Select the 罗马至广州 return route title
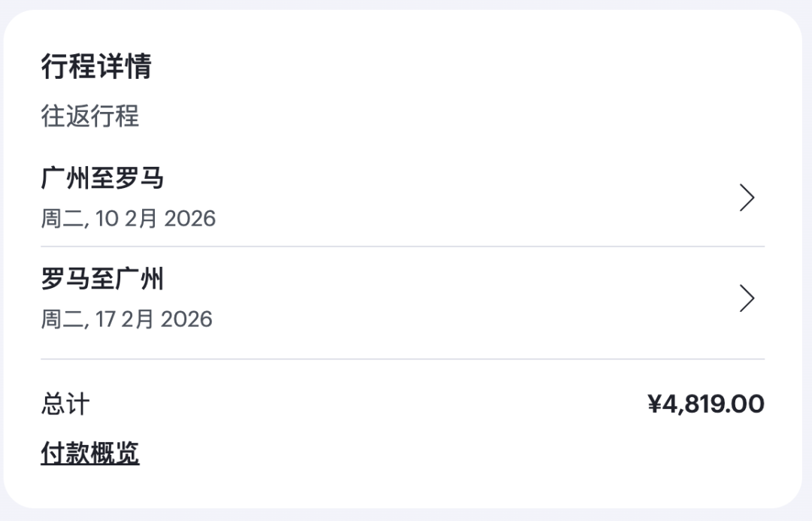Screen dimensions: 812x521 click(102, 280)
